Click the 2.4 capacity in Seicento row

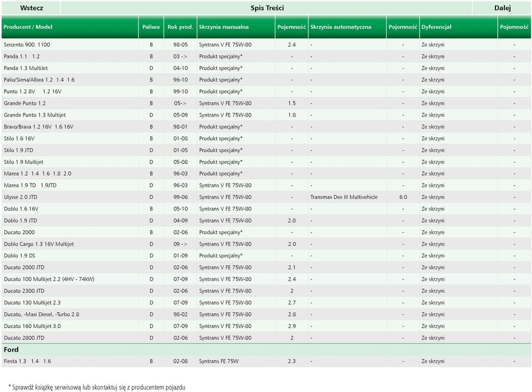[292, 44]
